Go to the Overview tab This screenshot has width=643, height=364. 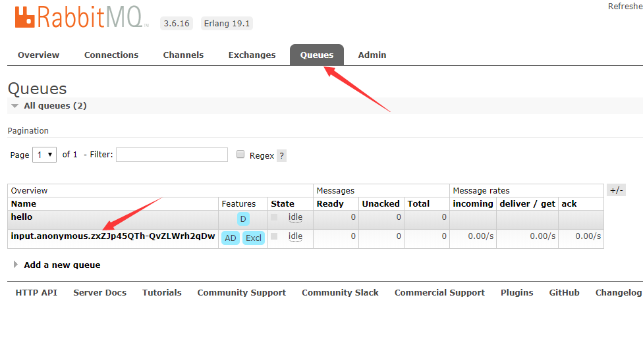pyautogui.click(x=39, y=55)
